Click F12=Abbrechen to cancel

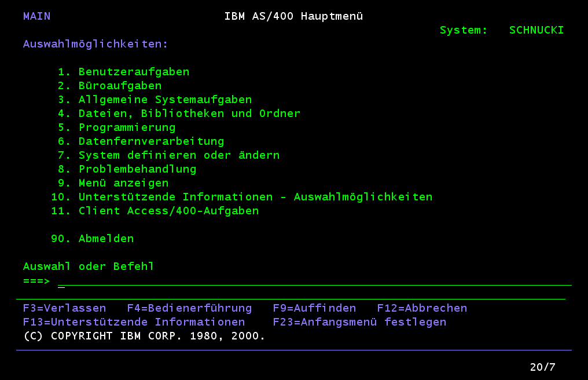(x=422, y=308)
